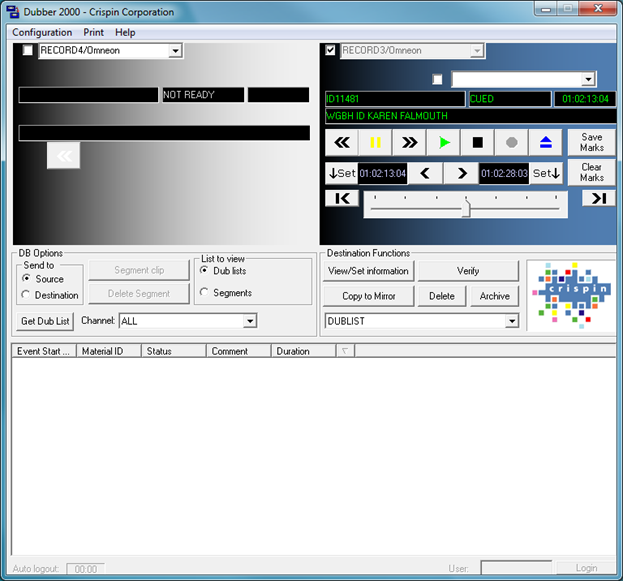Sort by Material ID column header
623x581 pixels.
coord(109,351)
